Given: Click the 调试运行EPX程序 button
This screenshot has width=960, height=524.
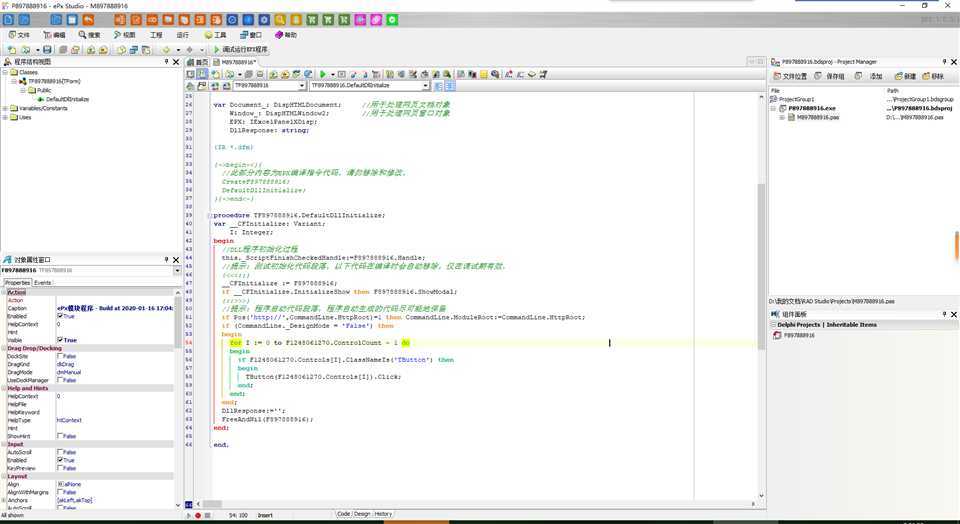Looking at the screenshot, I should tap(240, 50).
